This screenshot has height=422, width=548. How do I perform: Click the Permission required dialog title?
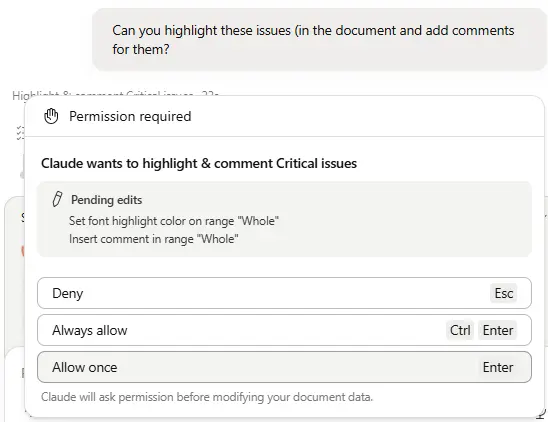coord(130,116)
